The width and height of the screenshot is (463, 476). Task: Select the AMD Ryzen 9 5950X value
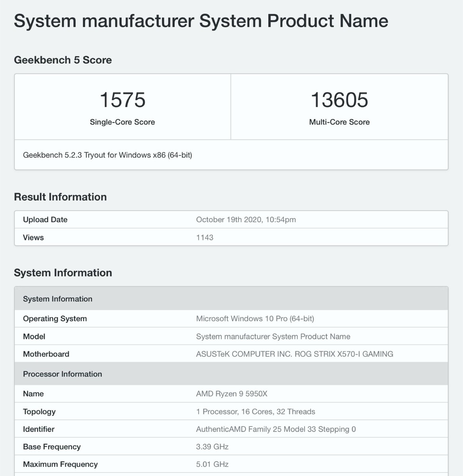click(x=232, y=393)
